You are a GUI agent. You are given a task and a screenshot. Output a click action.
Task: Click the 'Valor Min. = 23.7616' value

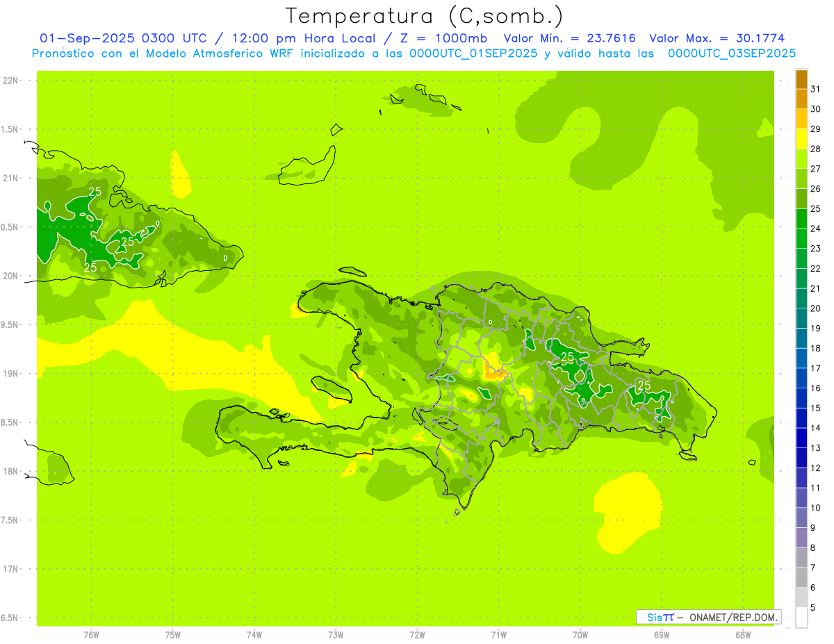(x=569, y=38)
